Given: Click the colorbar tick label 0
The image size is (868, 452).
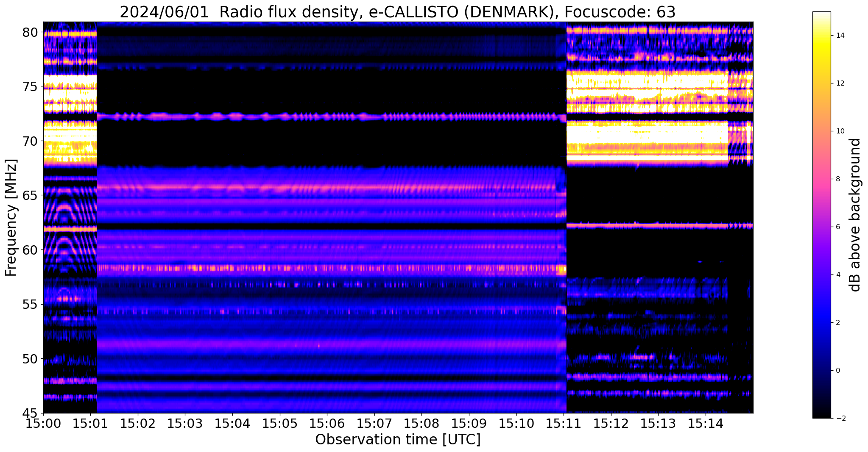Looking at the screenshot, I should pyautogui.click(x=837, y=371).
